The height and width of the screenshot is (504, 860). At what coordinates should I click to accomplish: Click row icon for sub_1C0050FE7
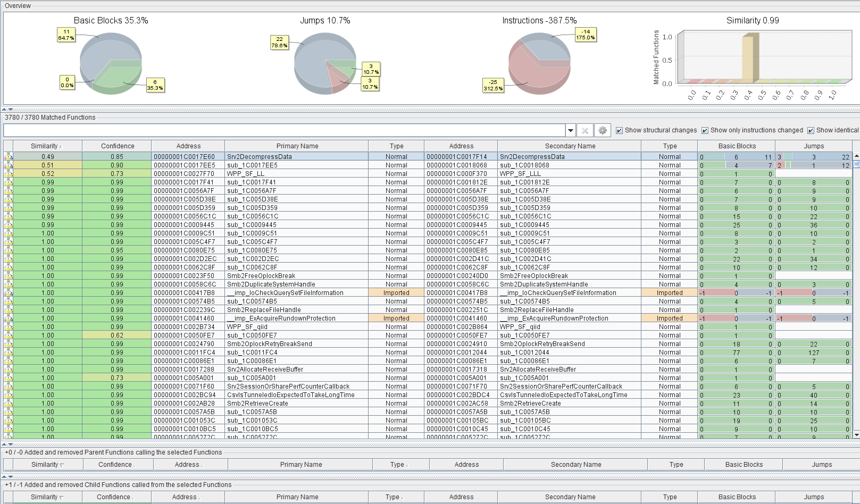click(9, 335)
